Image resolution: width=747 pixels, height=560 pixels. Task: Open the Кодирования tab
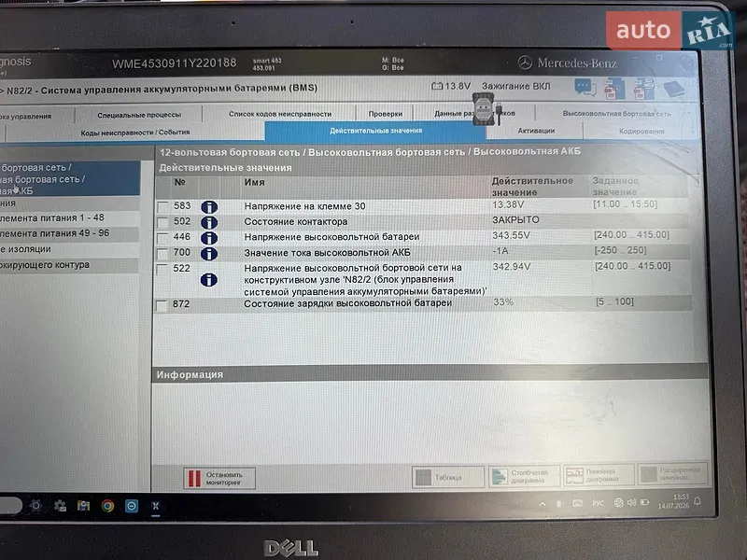[x=641, y=131]
